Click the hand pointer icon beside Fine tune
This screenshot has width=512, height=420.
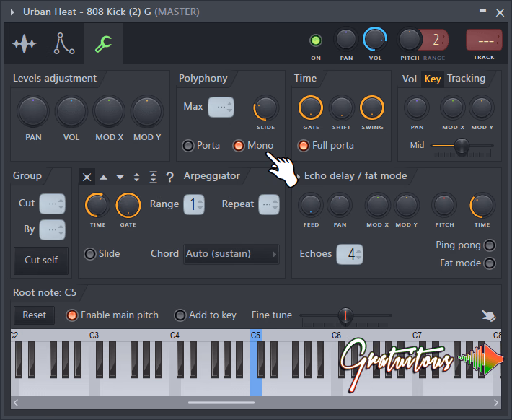coord(489,316)
